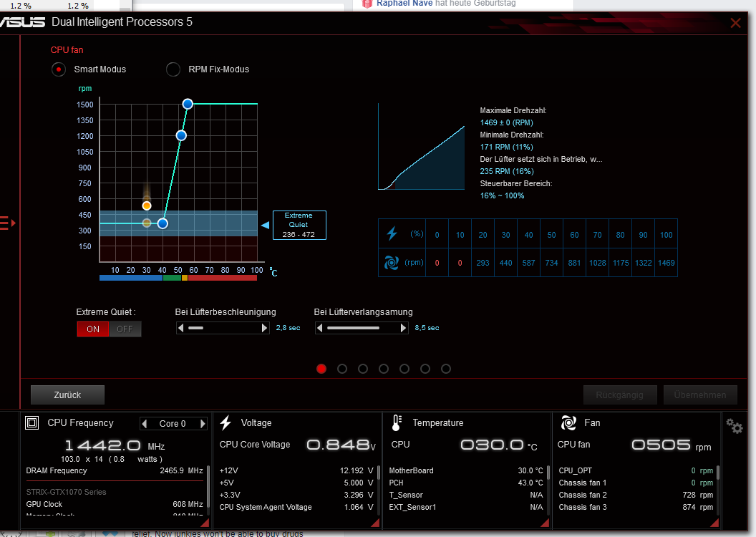Go to the second fan page dot

pyautogui.click(x=342, y=369)
